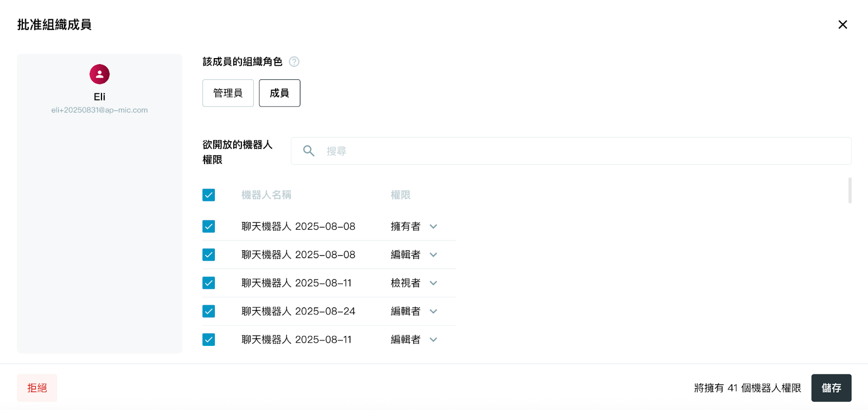Uncheck the last visible robot row checkbox
The width and height of the screenshot is (868, 410).
click(208, 339)
